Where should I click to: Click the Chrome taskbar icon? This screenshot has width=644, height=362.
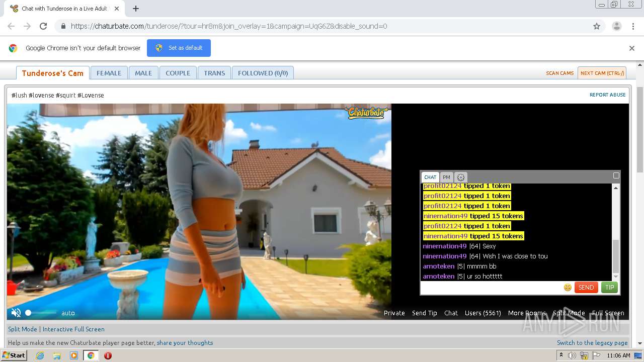click(x=91, y=355)
